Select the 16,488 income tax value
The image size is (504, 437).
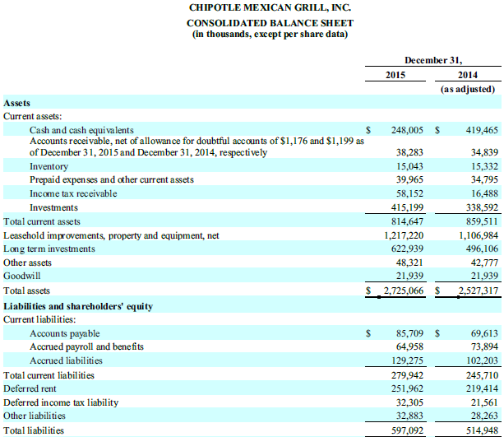coord(484,193)
